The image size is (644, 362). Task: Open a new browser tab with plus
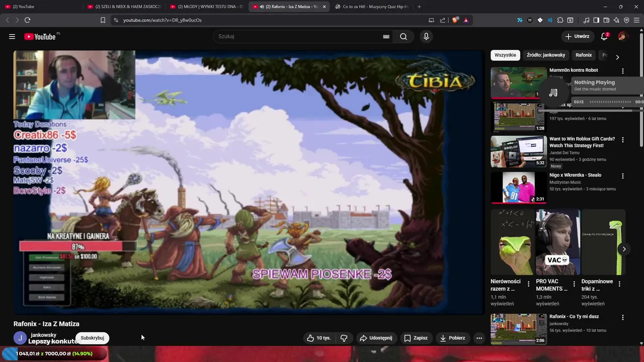[x=419, y=7]
